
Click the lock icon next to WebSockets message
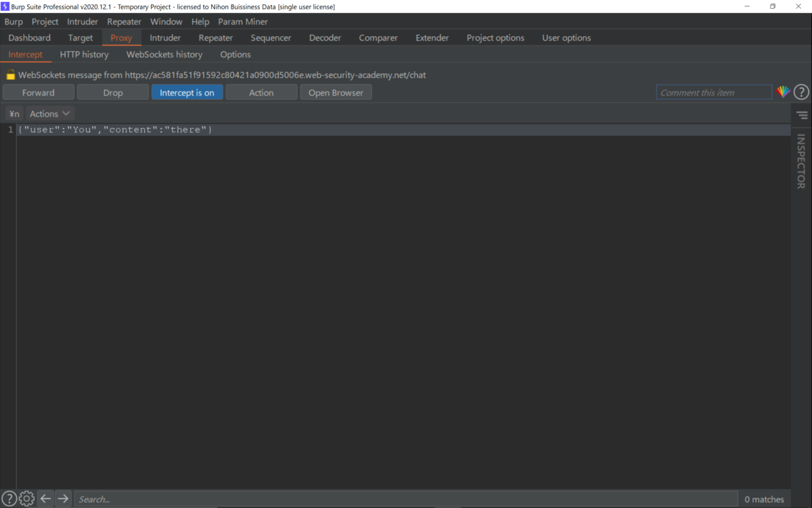point(11,75)
